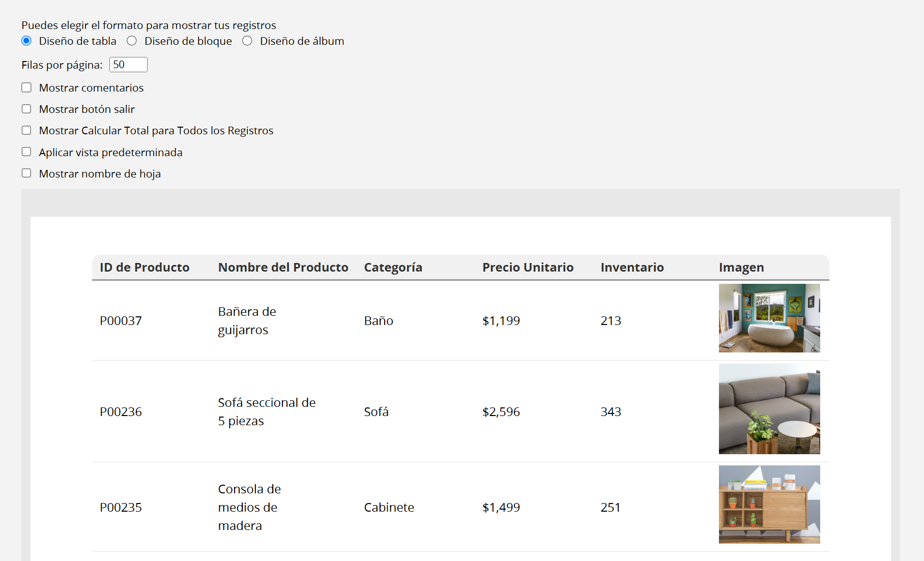The height and width of the screenshot is (561, 924).
Task: Enable the Mostrar comentarios checkbox
Action: click(x=26, y=87)
